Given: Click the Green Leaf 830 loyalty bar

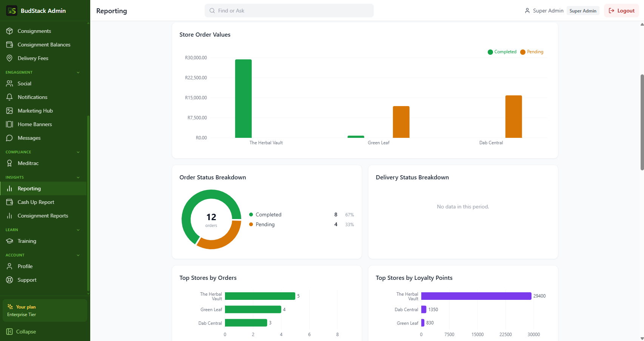Looking at the screenshot, I should (423, 323).
